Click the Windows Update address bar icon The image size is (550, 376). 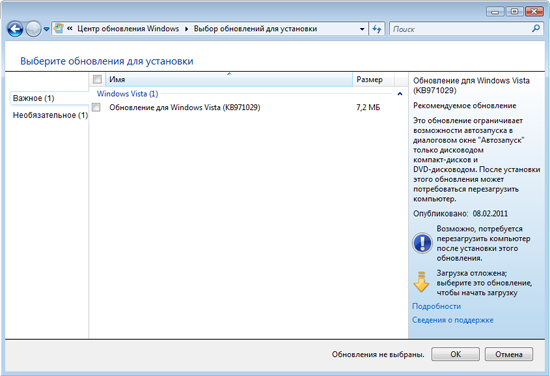[x=59, y=28]
